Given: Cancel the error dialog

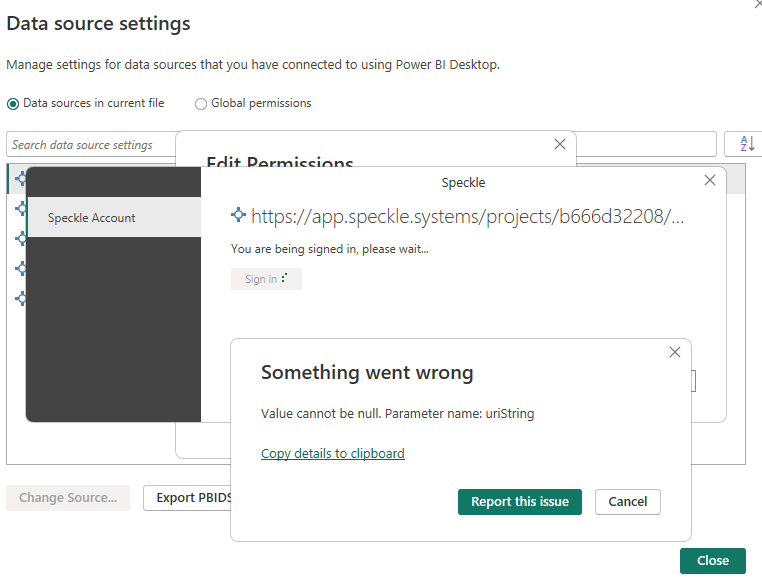Looking at the screenshot, I should (627, 502).
